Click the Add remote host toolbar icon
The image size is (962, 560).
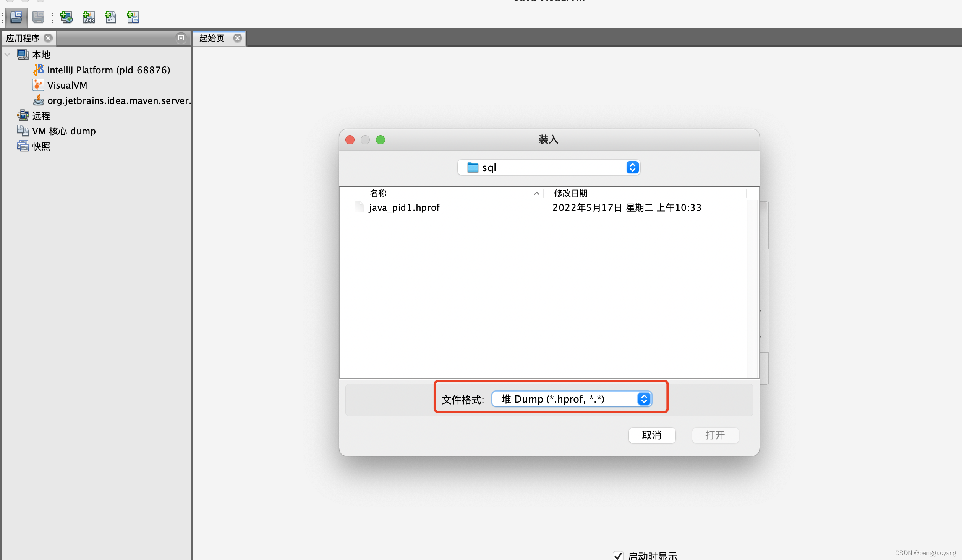(x=66, y=17)
